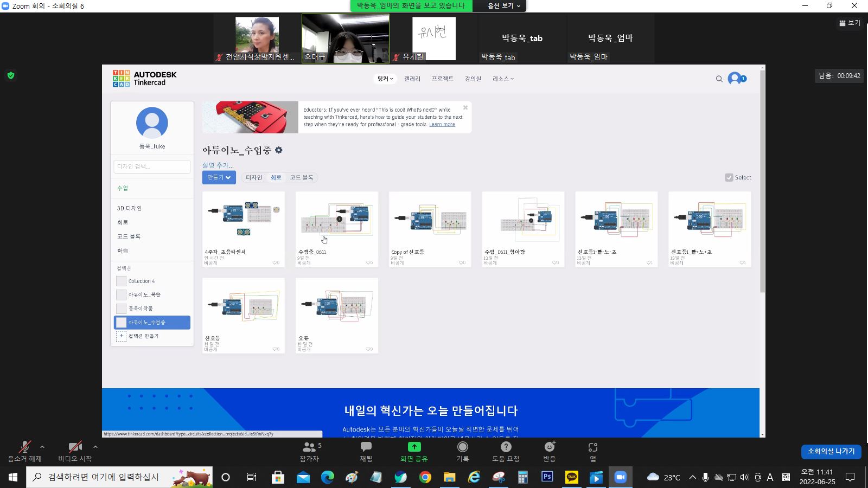The image size is (868, 488).
Task: Open the participants list icon
Action: tap(309, 447)
